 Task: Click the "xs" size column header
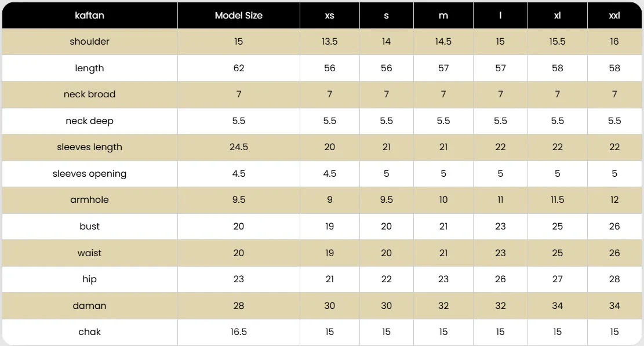(329, 16)
